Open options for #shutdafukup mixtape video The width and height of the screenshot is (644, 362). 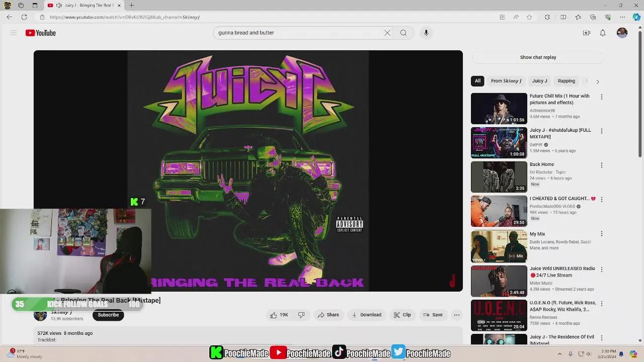pyautogui.click(x=601, y=131)
